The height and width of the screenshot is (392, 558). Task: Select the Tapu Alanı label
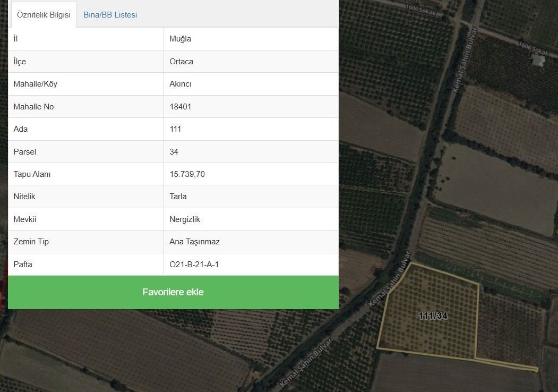tap(32, 174)
